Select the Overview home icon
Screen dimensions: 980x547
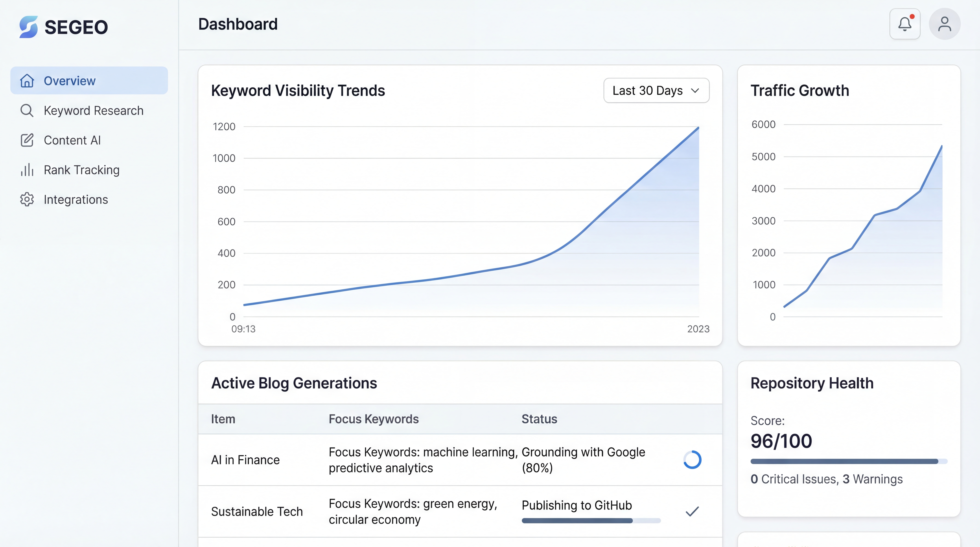pos(27,80)
